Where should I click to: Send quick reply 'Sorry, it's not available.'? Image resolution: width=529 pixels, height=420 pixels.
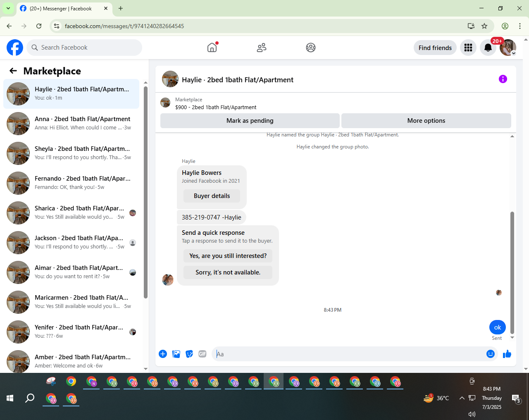coord(228,272)
